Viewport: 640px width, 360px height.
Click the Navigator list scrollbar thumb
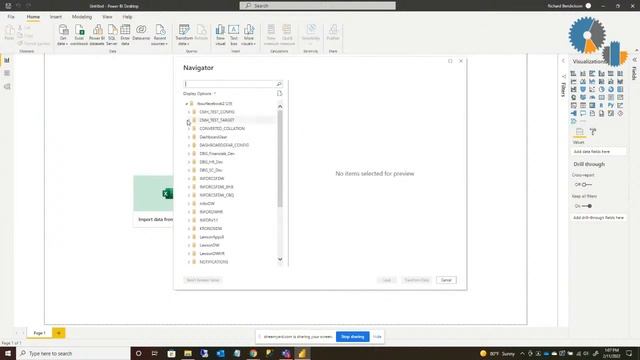pyautogui.click(x=280, y=159)
